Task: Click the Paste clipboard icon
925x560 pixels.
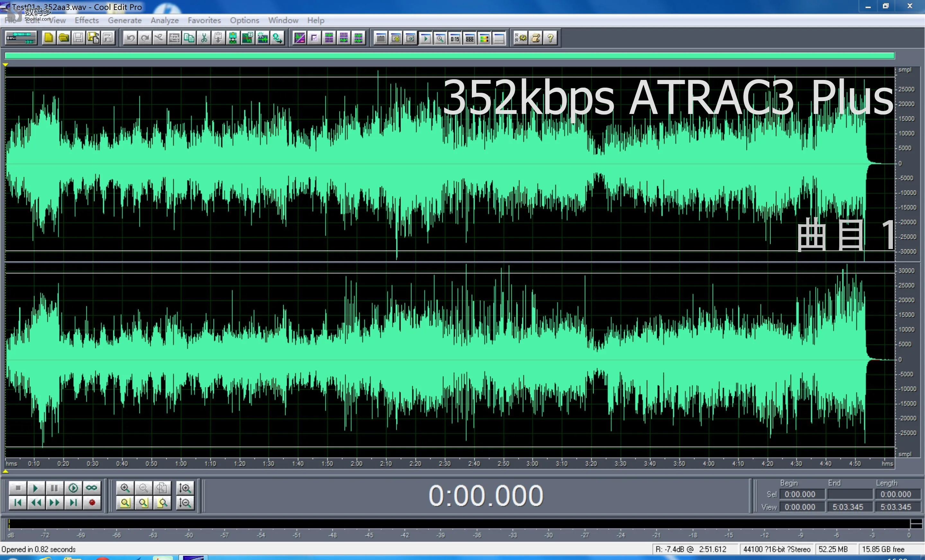Action: [218, 38]
